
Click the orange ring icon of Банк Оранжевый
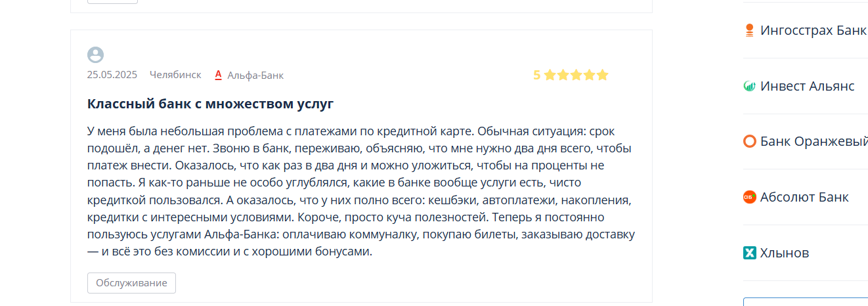(x=749, y=141)
